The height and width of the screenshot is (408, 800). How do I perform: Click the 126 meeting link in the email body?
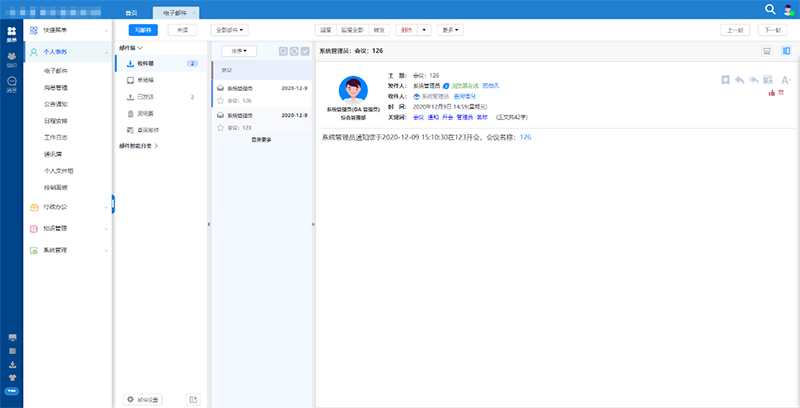pos(525,136)
